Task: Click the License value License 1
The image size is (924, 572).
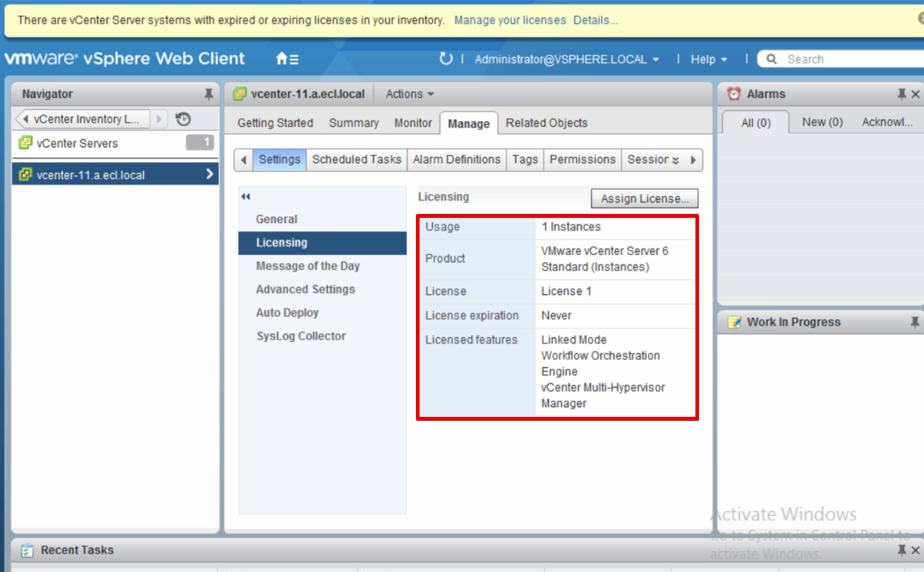Action: (x=566, y=291)
